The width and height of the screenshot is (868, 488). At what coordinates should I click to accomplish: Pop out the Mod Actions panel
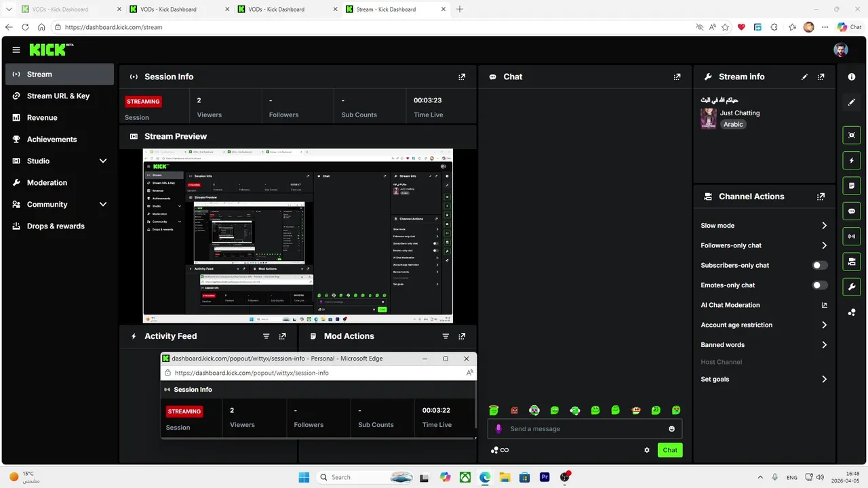462,336
